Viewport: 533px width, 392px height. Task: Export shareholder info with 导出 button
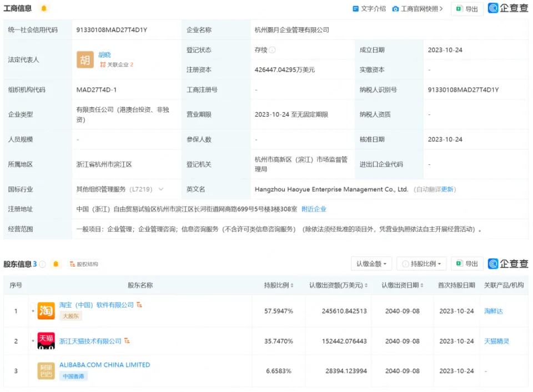coord(467,264)
